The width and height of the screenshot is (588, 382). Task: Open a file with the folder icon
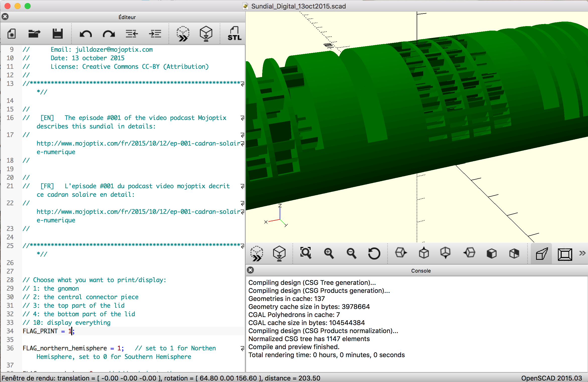34,34
